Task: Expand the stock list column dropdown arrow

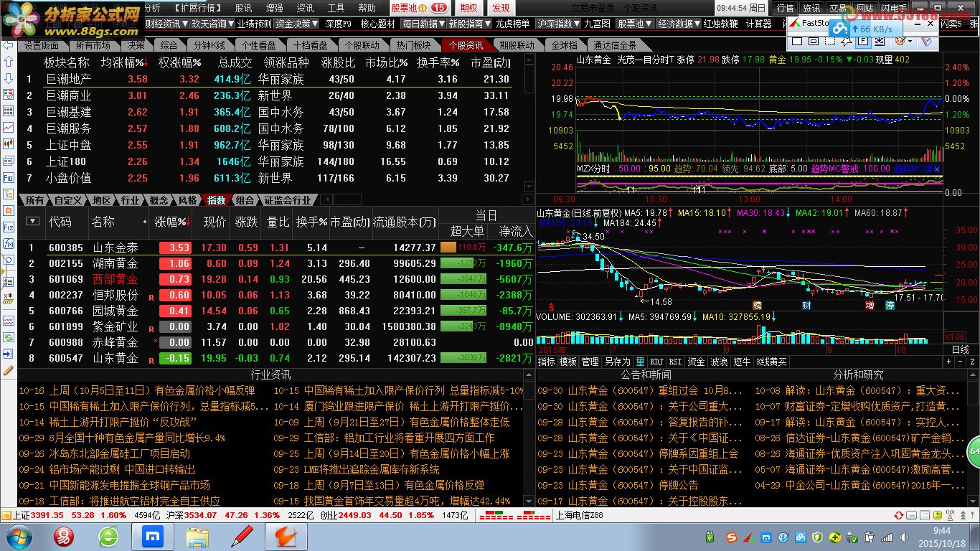Action: [x=32, y=222]
